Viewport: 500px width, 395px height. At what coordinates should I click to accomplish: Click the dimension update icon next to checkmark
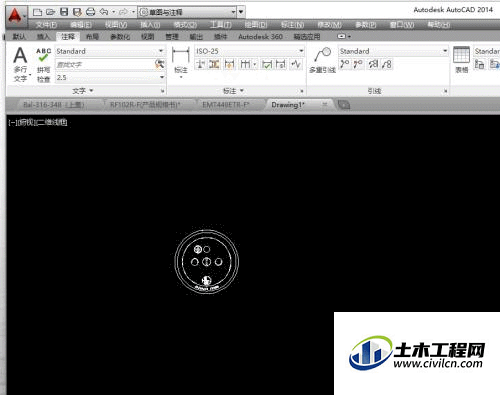(281, 64)
